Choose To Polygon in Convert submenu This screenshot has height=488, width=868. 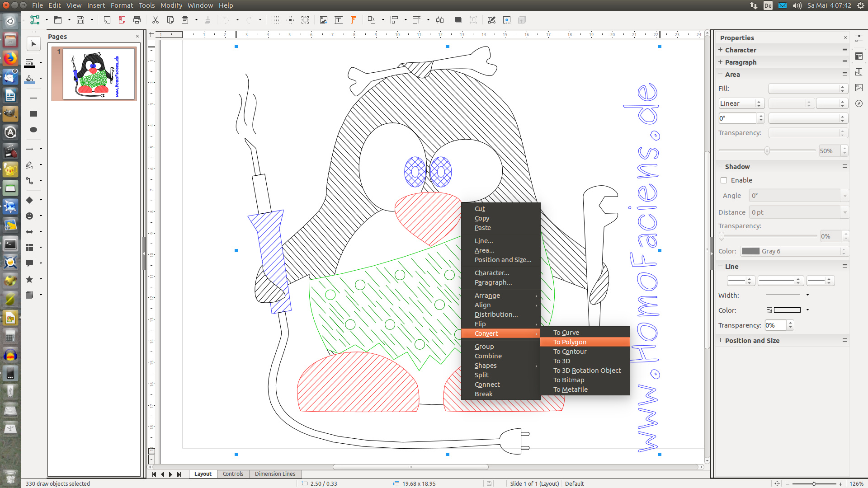point(570,342)
